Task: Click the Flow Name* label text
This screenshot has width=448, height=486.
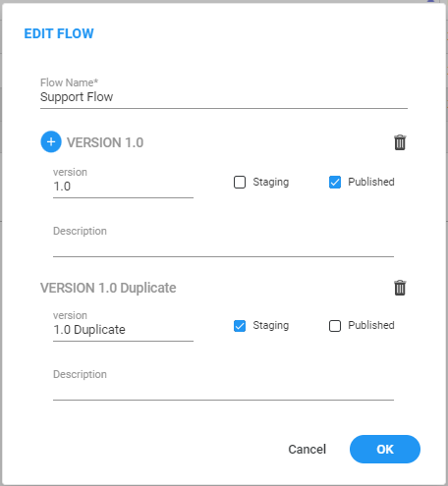Action: pyautogui.click(x=69, y=82)
